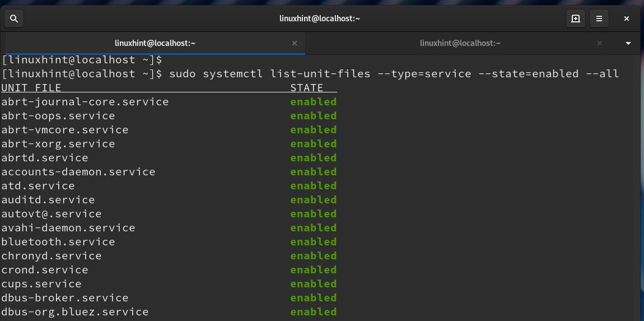Click the dbus-broker.service line
644x321 pixels.
click(x=65, y=298)
